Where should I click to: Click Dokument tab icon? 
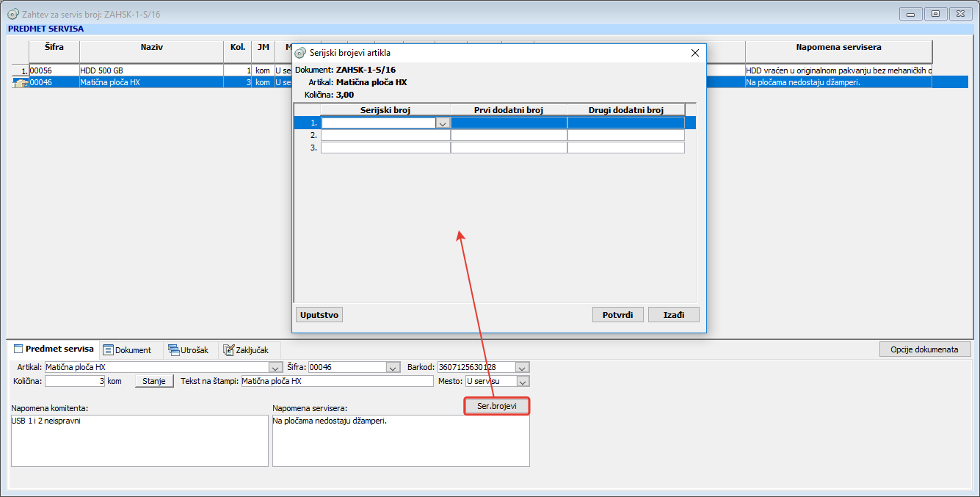[x=108, y=350]
